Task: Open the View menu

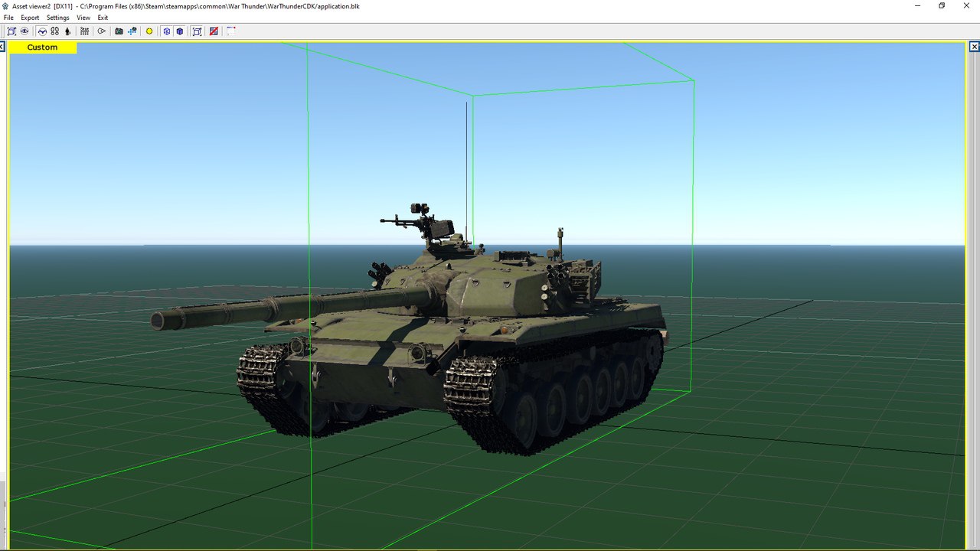Action: coord(83,18)
